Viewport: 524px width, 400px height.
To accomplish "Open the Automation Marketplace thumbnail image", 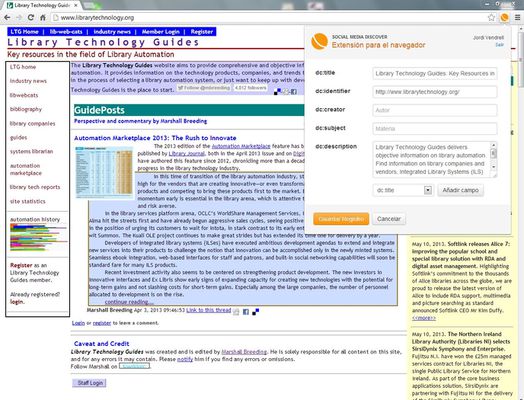I will pos(104,172).
